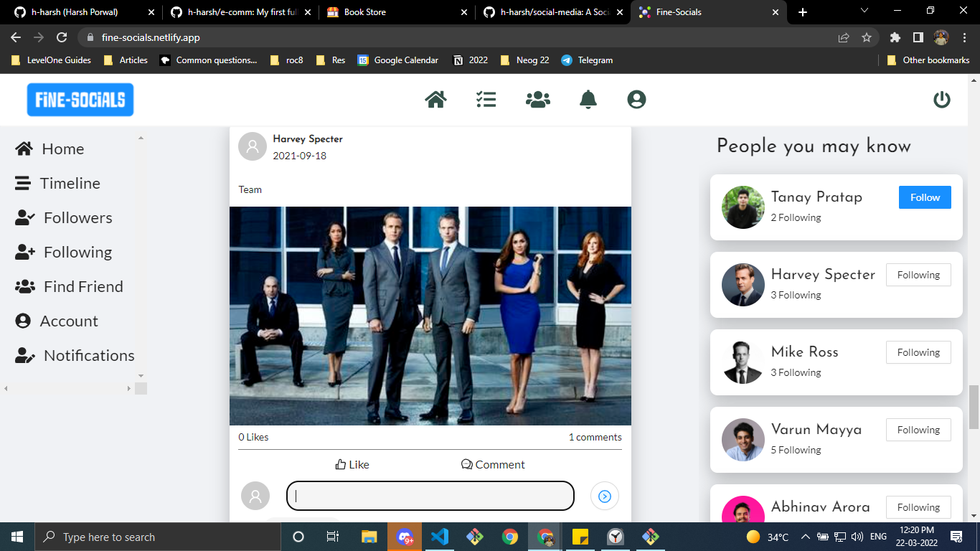Open Find Friend in the left sidebar

69,286
